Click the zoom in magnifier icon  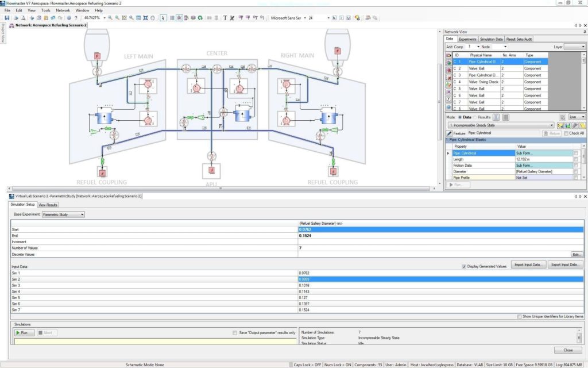coord(110,18)
